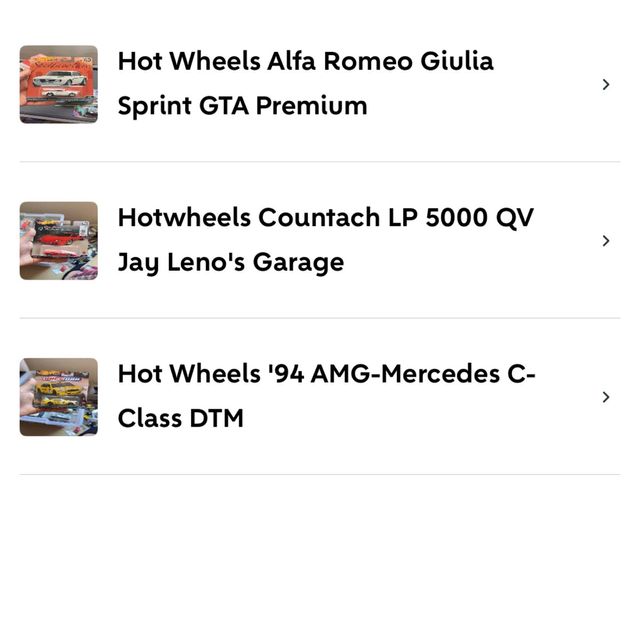Click the 'Jay Leno's Garage' text line
The width and height of the screenshot is (640, 617).
(x=230, y=262)
